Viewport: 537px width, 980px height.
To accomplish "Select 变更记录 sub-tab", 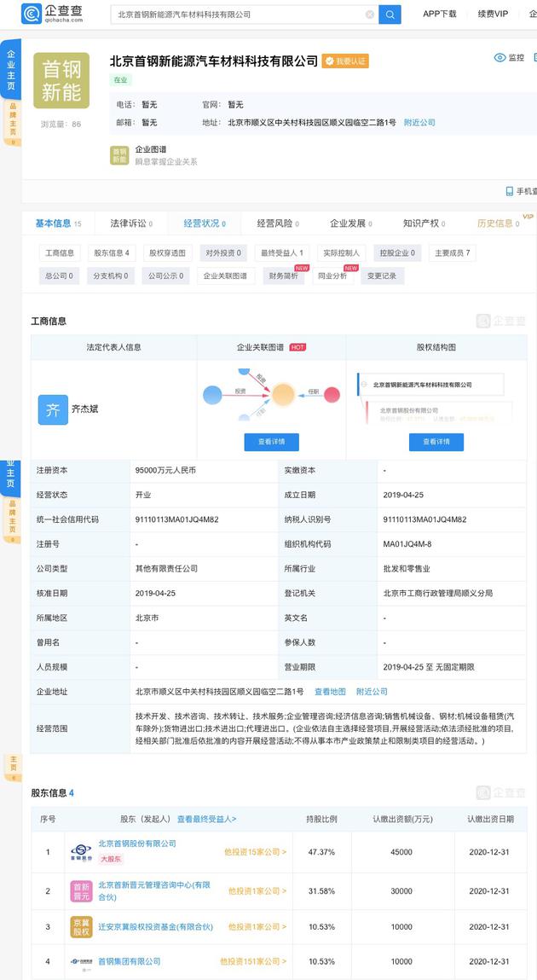I will [x=382, y=275].
